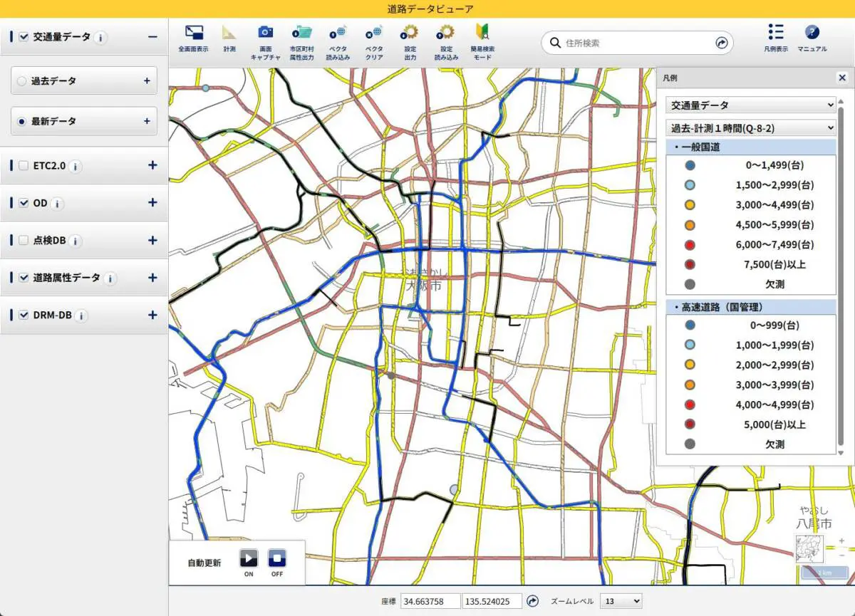This screenshot has width=855, height=616.
Task: Click the address search submit arrow
Action: pos(722,43)
